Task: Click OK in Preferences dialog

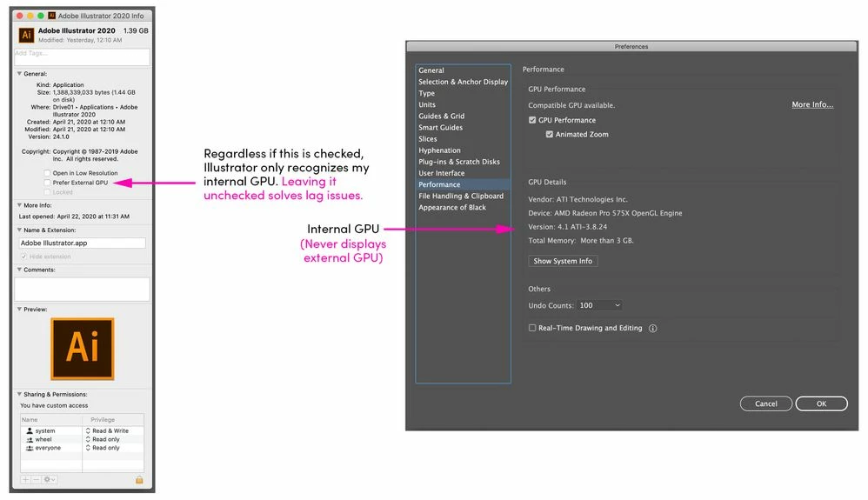Action: click(821, 403)
